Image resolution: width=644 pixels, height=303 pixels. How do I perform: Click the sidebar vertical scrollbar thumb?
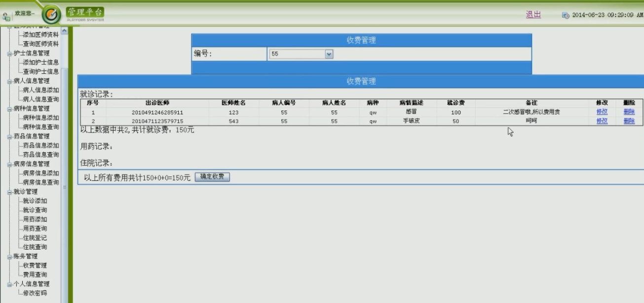point(64,187)
